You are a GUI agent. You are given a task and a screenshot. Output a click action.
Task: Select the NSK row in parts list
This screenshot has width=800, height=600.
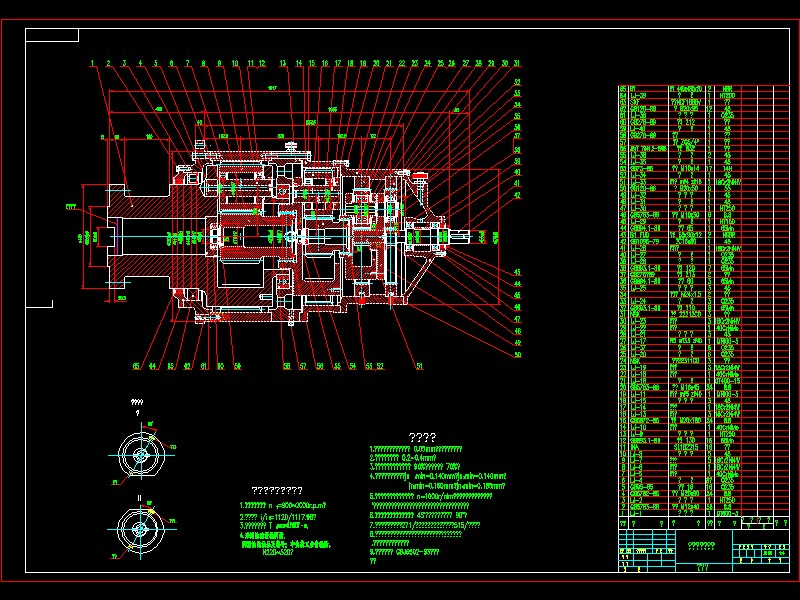tap(704, 361)
